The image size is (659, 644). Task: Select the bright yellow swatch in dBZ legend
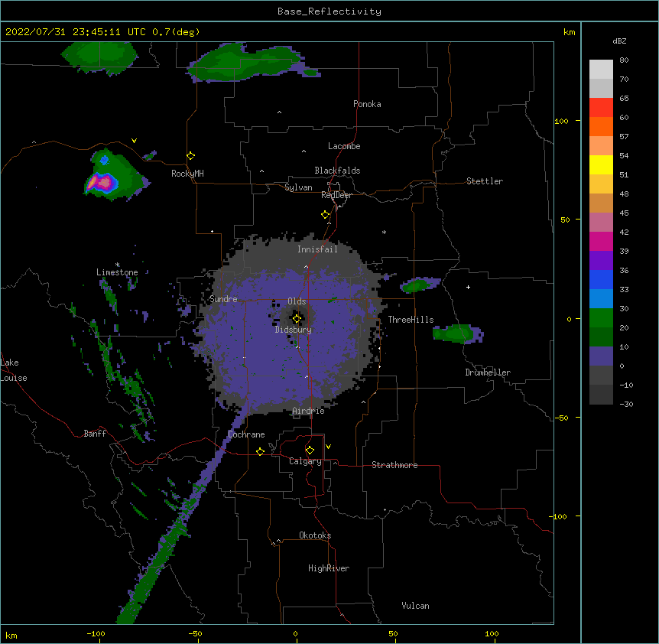(601, 164)
